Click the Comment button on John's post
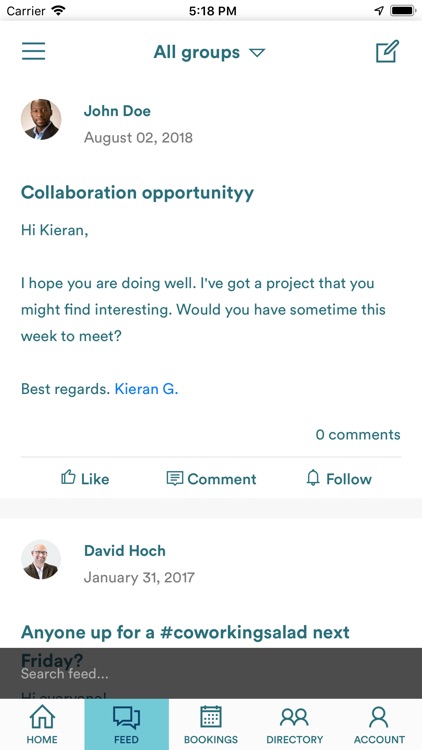This screenshot has height=750, width=422. [211, 478]
